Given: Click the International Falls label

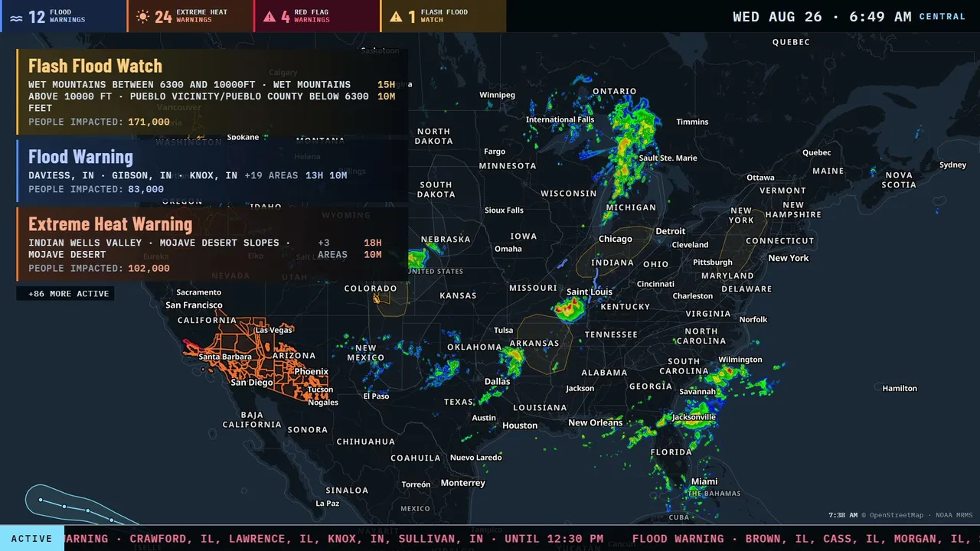Looking at the screenshot, I should 560,119.
